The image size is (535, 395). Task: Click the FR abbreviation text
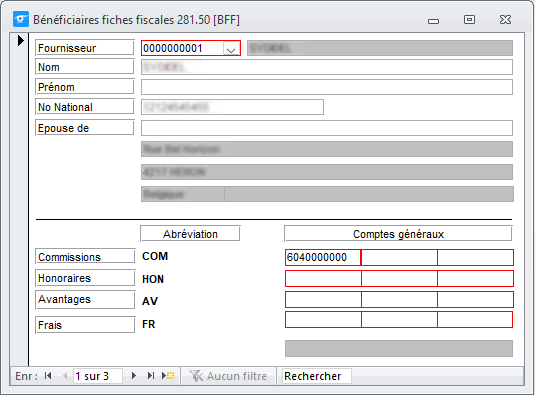(148, 324)
